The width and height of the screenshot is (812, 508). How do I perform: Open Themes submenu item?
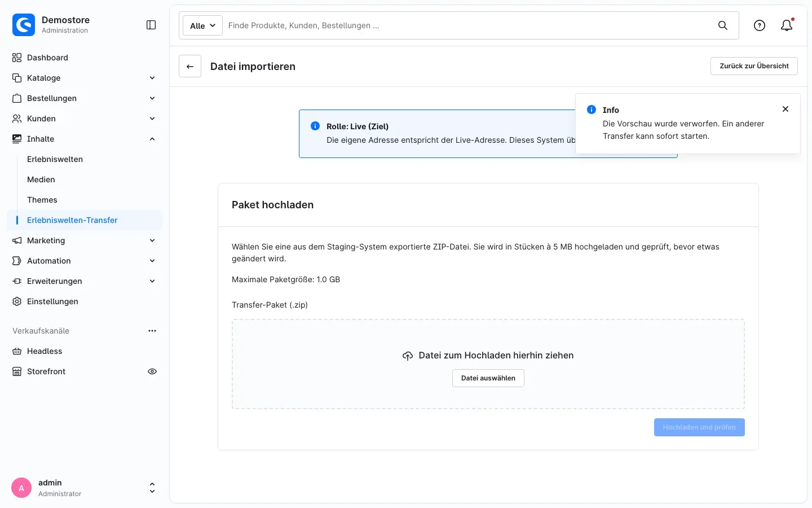pos(42,200)
